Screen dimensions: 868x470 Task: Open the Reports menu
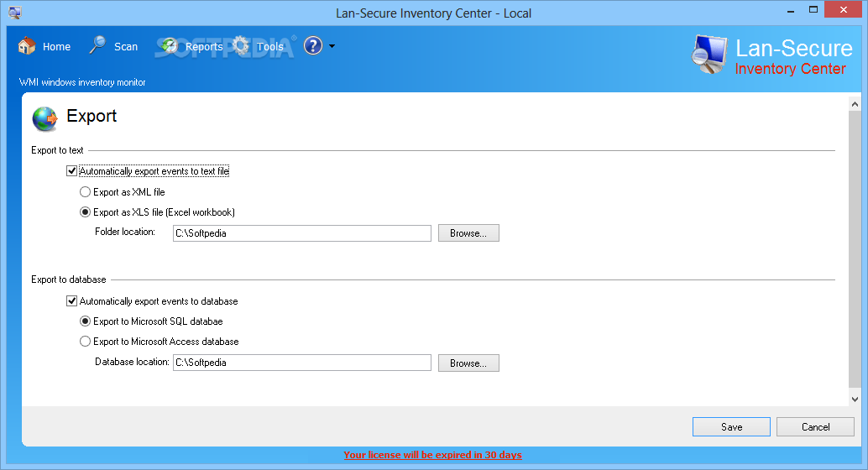coord(204,46)
